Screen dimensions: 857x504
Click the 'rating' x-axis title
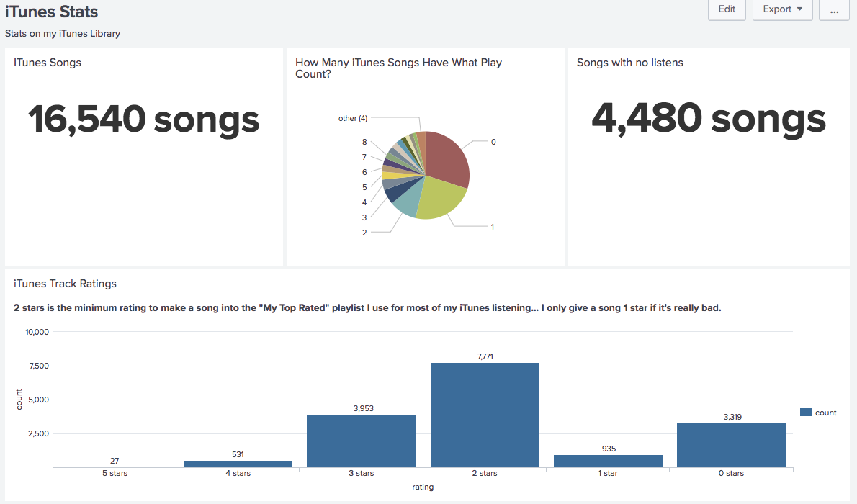[x=423, y=487]
